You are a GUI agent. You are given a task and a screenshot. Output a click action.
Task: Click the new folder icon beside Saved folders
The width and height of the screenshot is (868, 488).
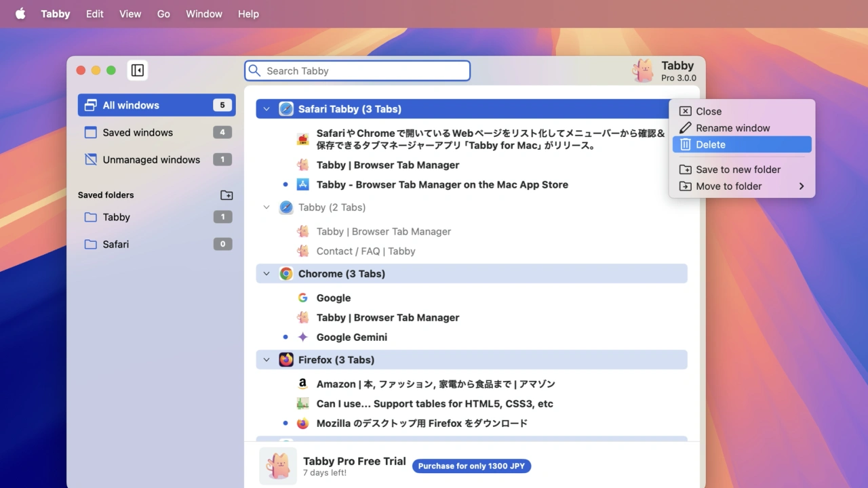click(x=226, y=195)
